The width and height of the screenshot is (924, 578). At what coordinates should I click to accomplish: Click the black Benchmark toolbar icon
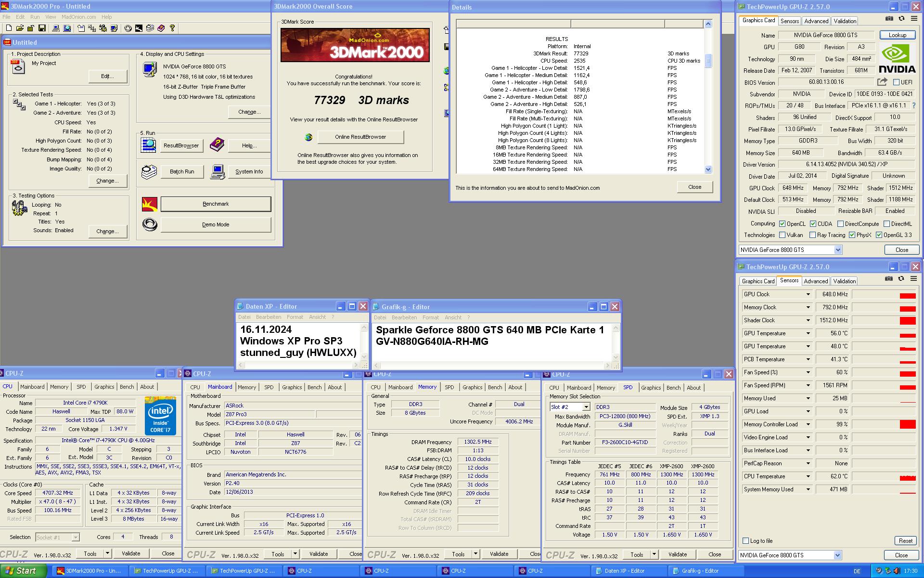(x=139, y=28)
